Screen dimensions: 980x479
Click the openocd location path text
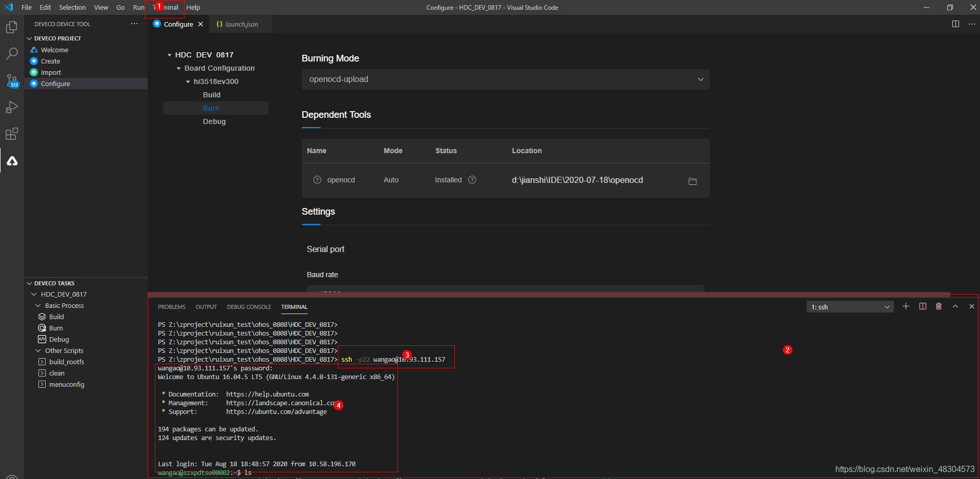pyautogui.click(x=577, y=180)
